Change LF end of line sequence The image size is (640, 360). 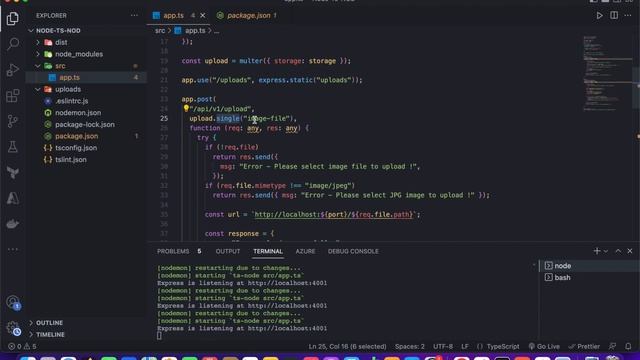[465, 346]
